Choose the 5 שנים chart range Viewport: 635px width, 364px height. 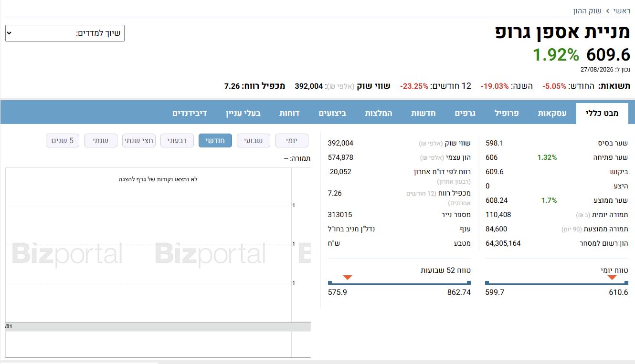tap(63, 141)
